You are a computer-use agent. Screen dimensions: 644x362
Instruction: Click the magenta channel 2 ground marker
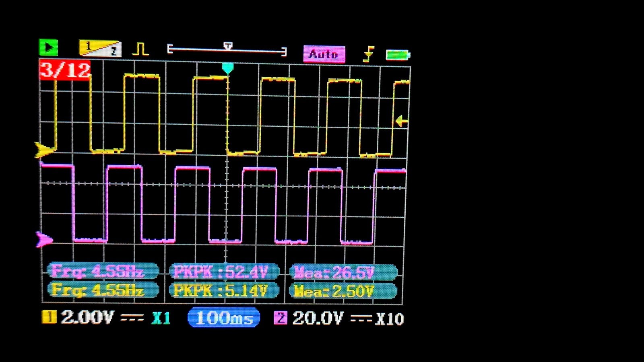44,240
